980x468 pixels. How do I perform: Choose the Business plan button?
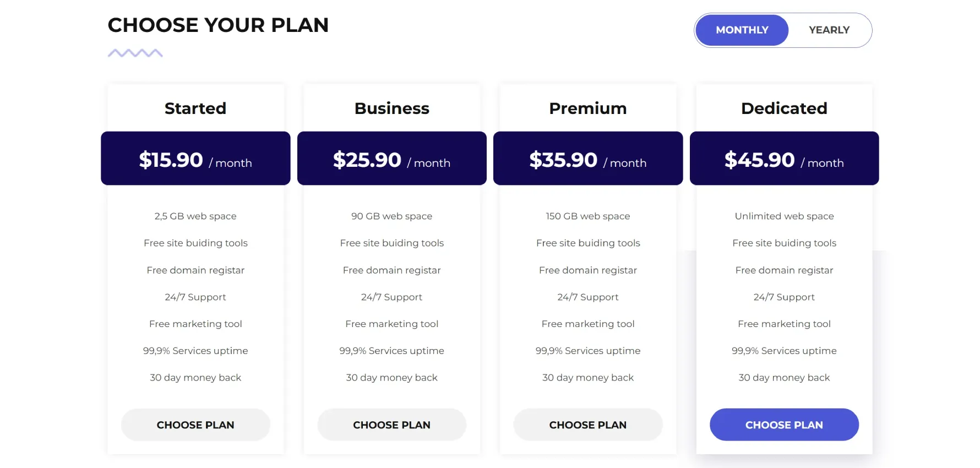(391, 425)
